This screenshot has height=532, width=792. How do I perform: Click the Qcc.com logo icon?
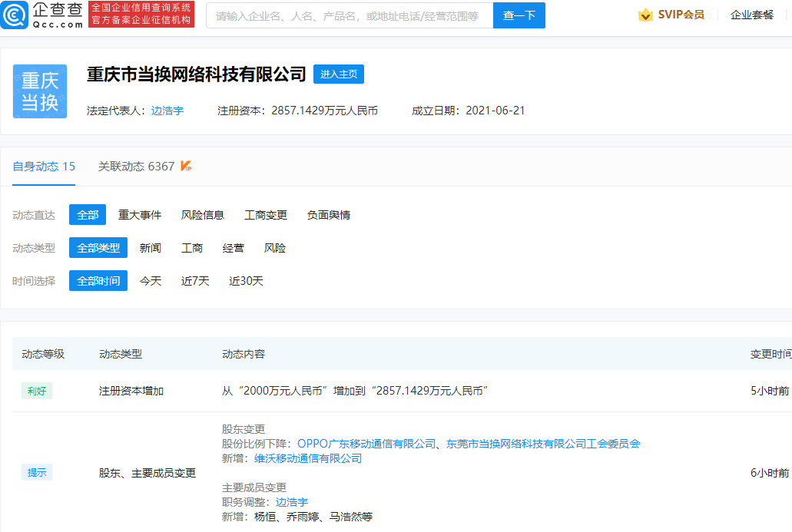(15, 15)
